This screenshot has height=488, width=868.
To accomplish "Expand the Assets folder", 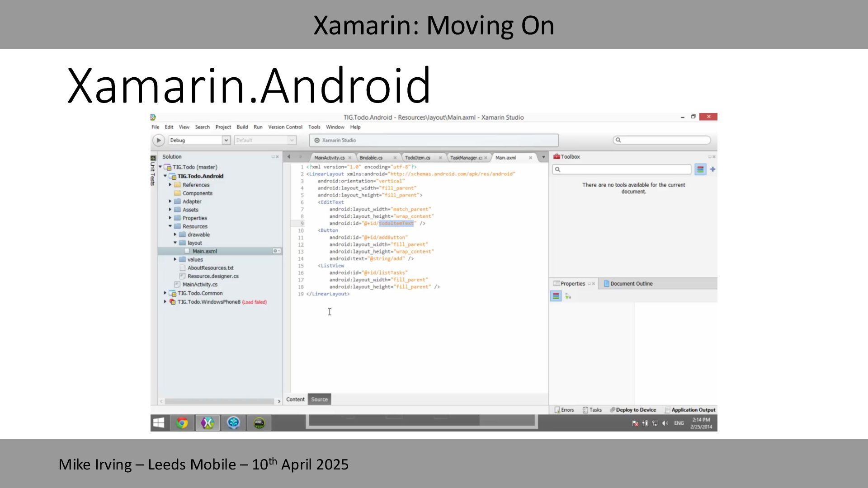I will 170,209.
